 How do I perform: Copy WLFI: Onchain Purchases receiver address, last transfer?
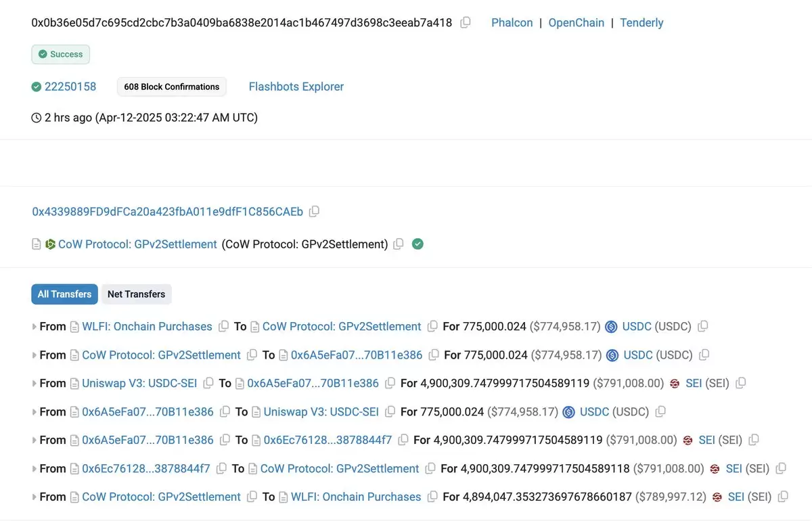[x=432, y=497]
